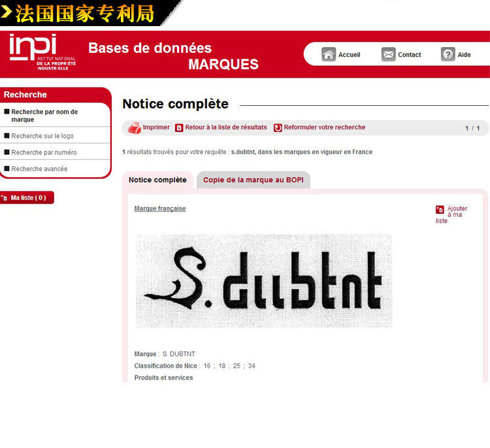Click the Bases de données MARQUES title

click(x=173, y=56)
